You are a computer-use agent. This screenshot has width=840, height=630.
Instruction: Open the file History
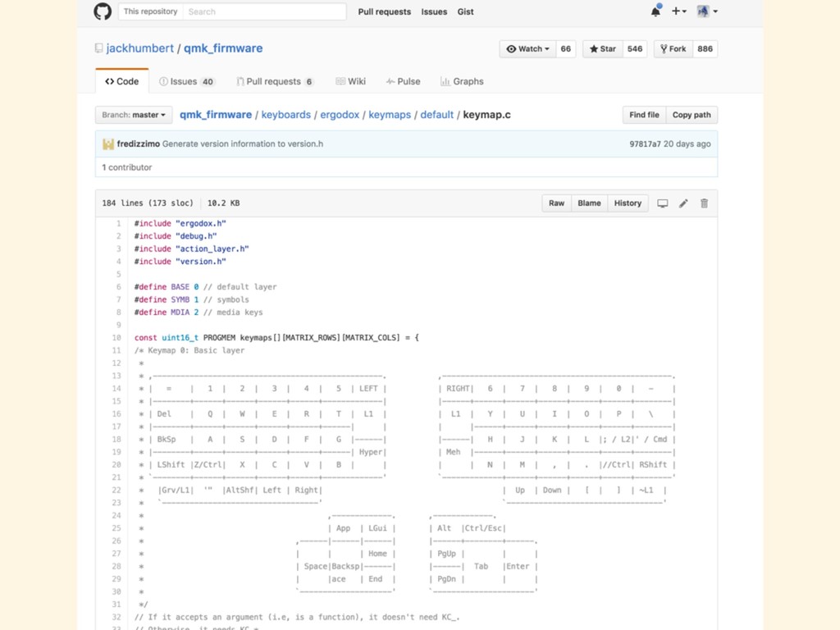click(628, 203)
